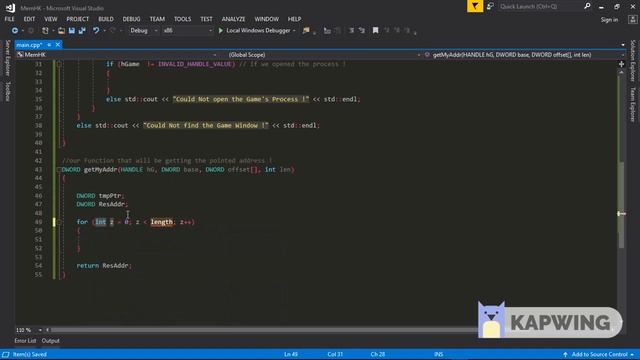Collapse the if block outline on line 31

point(59,64)
